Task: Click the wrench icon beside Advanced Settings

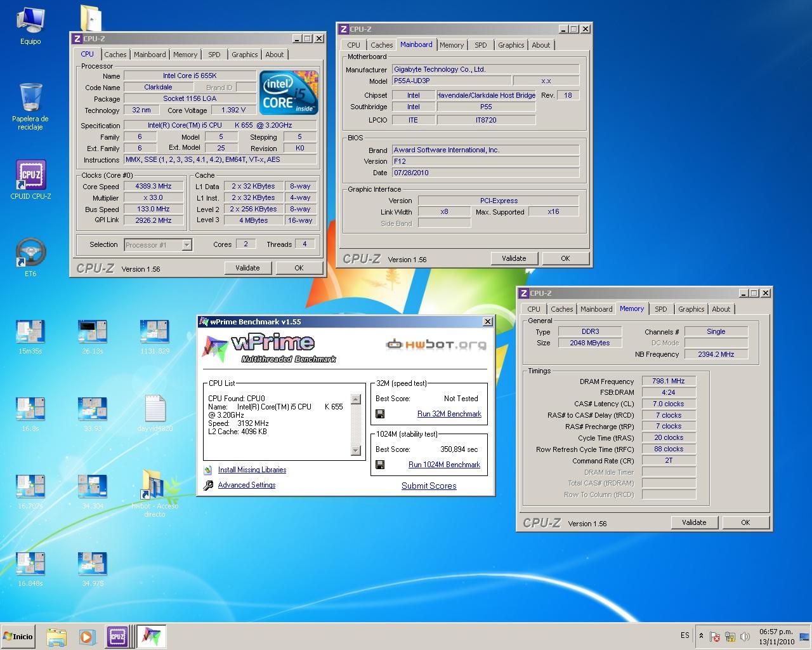Action: click(208, 485)
